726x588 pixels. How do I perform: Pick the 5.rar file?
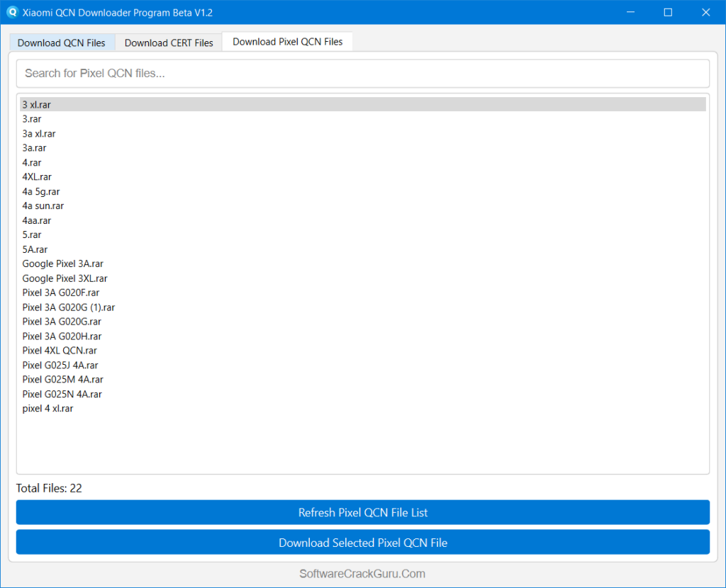pyautogui.click(x=363, y=234)
